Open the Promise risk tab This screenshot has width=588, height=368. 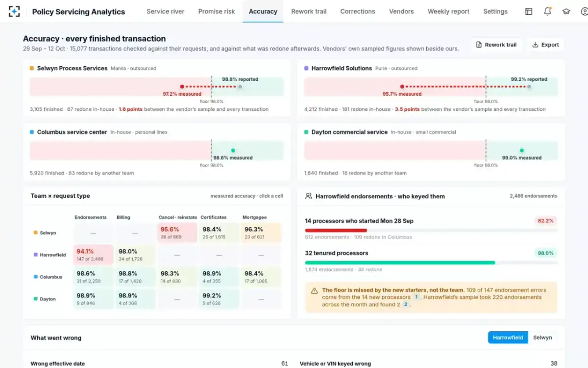(217, 11)
